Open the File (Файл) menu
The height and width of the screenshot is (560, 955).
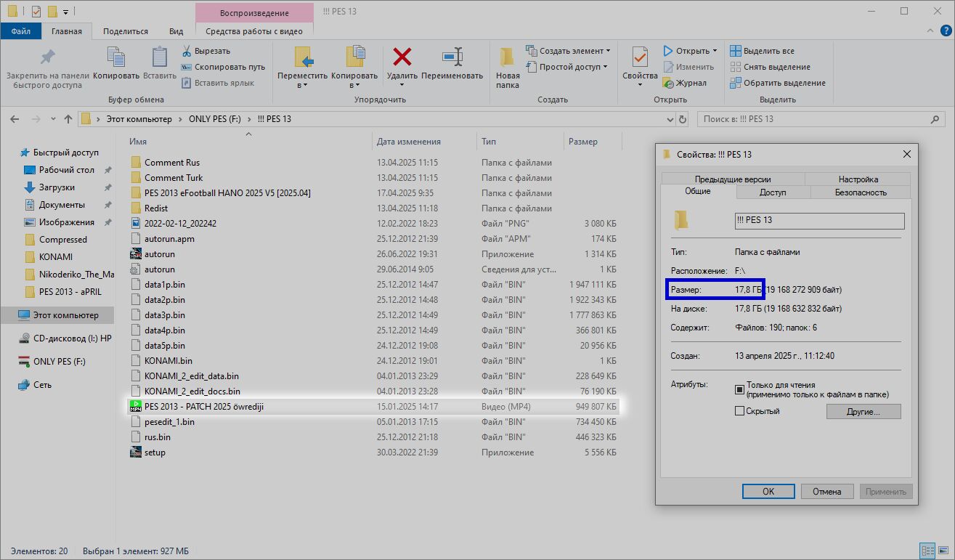tap(20, 31)
